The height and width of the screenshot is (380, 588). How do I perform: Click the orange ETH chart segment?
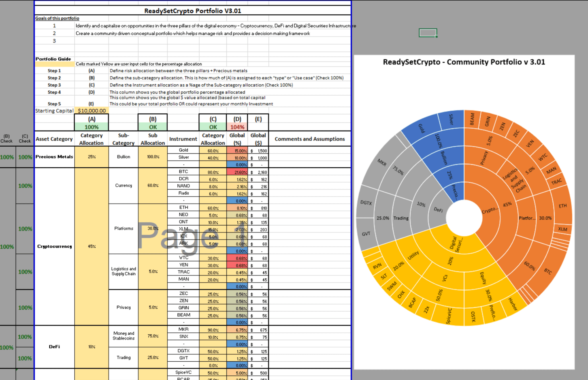(x=562, y=206)
